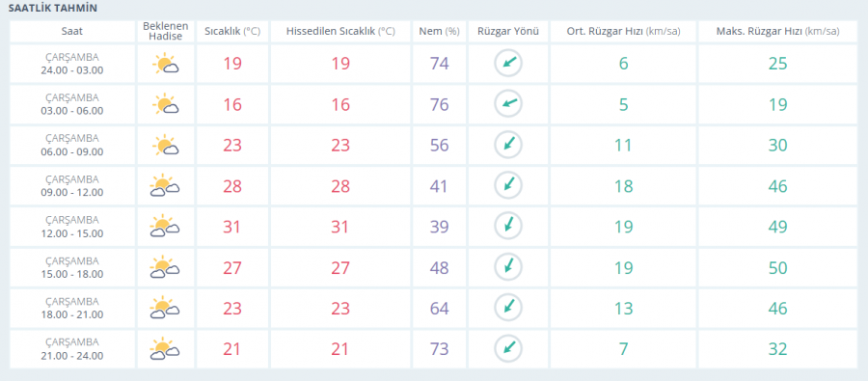868x381 pixels.
Task: Click the Nem (%) column header
Action: coord(439,32)
